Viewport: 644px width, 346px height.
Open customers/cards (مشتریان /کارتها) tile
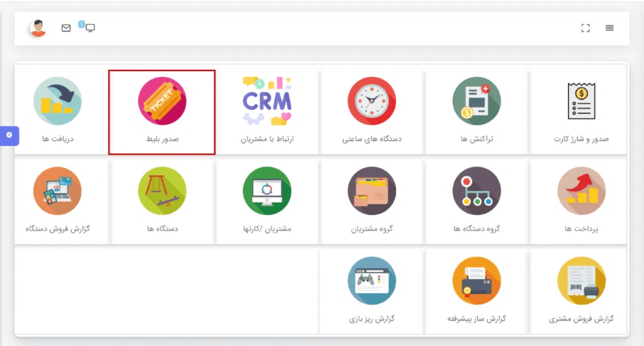click(x=267, y=191)
